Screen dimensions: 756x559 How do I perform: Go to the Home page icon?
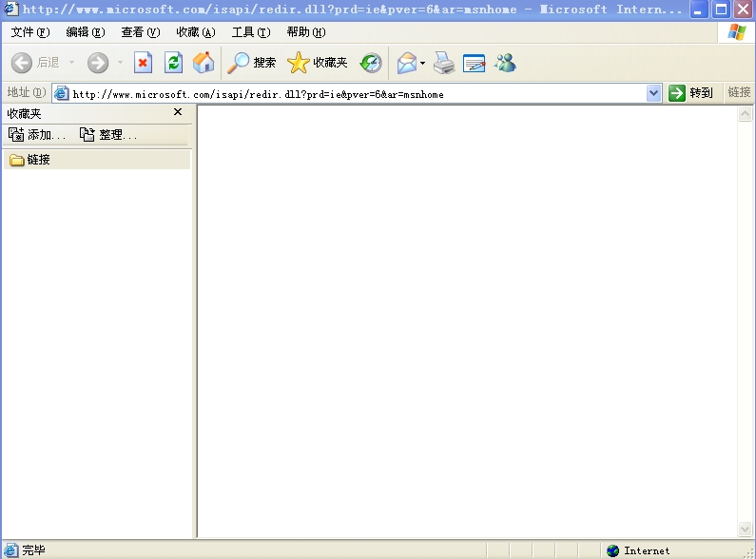pos(204,63)
